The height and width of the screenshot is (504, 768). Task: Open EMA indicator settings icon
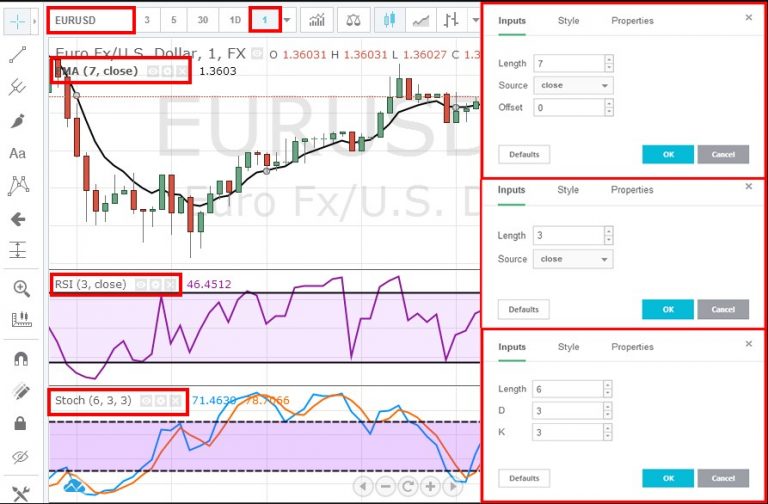[x=167, y=72]
